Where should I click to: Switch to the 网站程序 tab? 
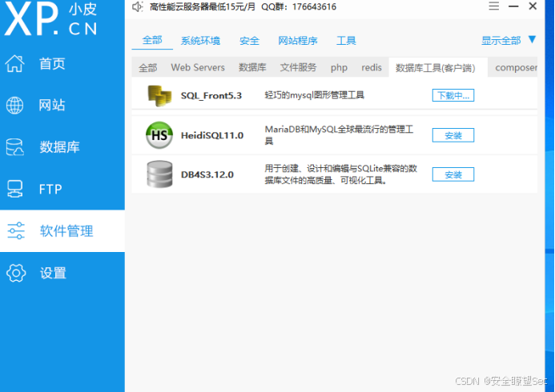298,41
